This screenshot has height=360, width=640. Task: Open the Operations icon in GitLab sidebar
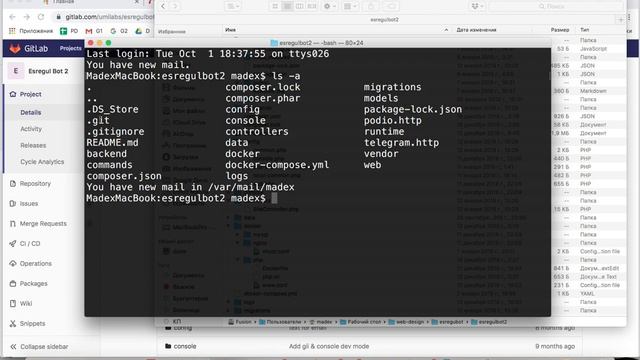click(13, 264)
